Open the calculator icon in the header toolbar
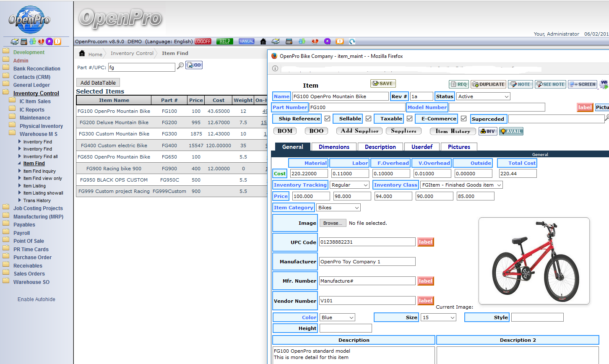 point(289,42)
